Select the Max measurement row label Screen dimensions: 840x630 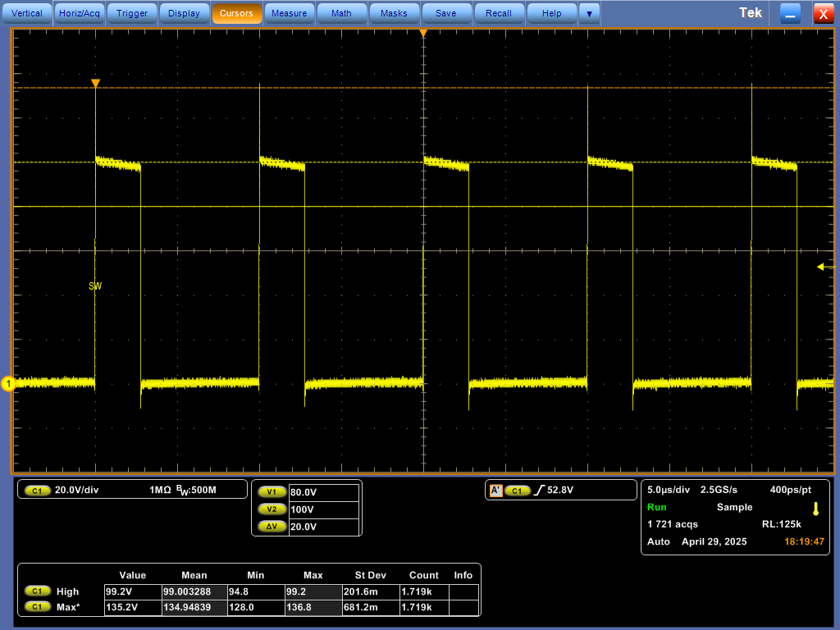click(68, 607)
